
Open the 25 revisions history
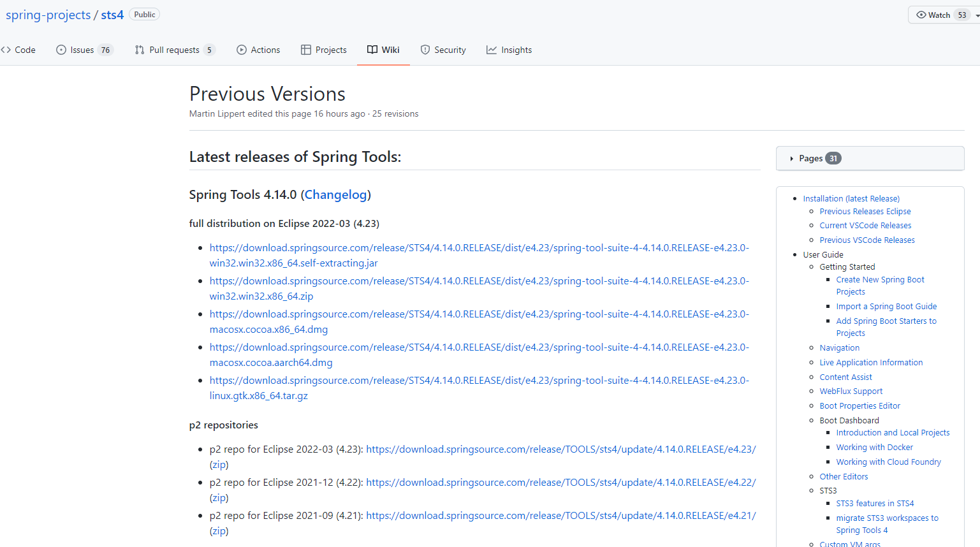click(x=395, y=113)
